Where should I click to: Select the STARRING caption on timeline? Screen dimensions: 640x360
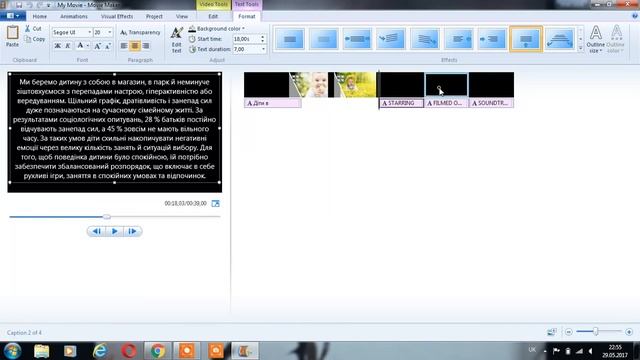pyautogui.click(x=402, y=103)
